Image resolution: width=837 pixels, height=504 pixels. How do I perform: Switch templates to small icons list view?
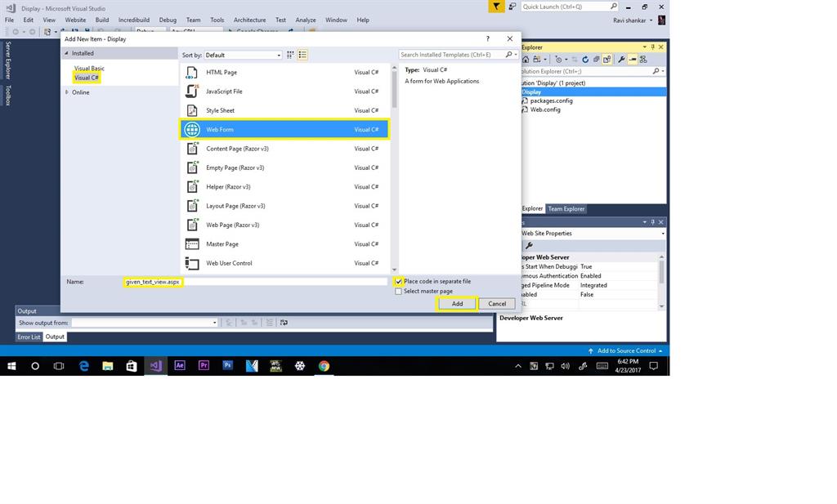[x=302, y=55]
